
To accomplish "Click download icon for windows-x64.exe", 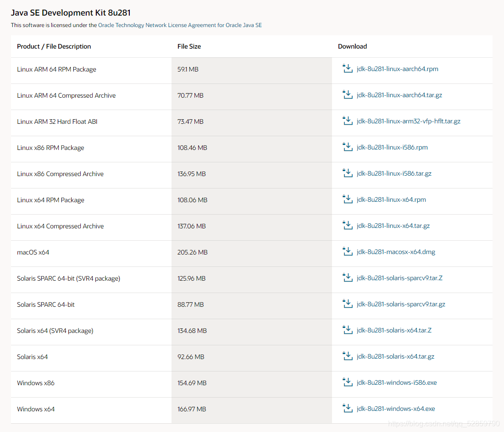I will pos(348,408).
